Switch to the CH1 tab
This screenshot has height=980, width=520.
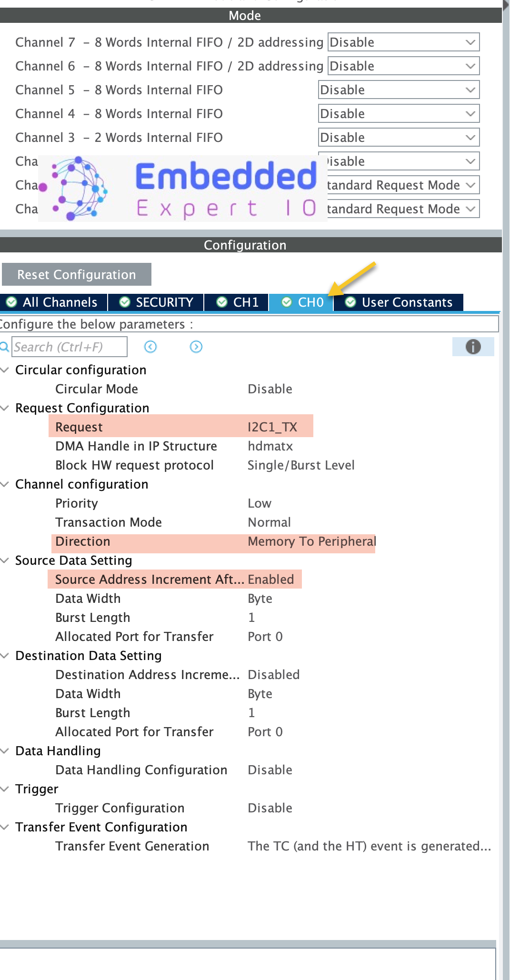pos(246,302)
